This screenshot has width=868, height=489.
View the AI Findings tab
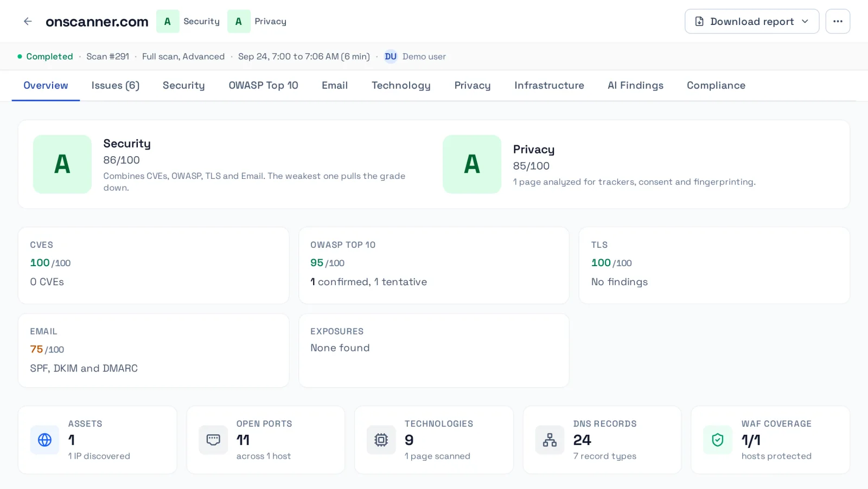point(635,86)
